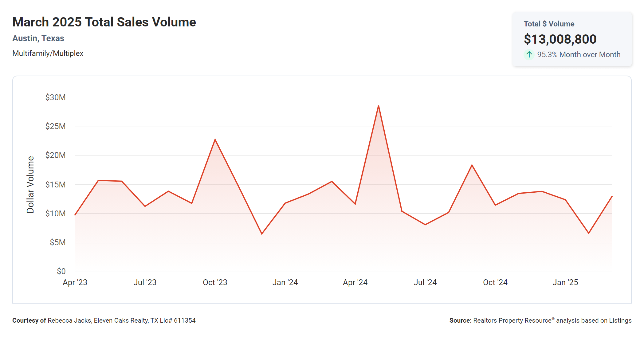Click the Multifamily/Multiplex label
Screen dimensions: 644x338
pyautogui.click(x=48, y=53)
